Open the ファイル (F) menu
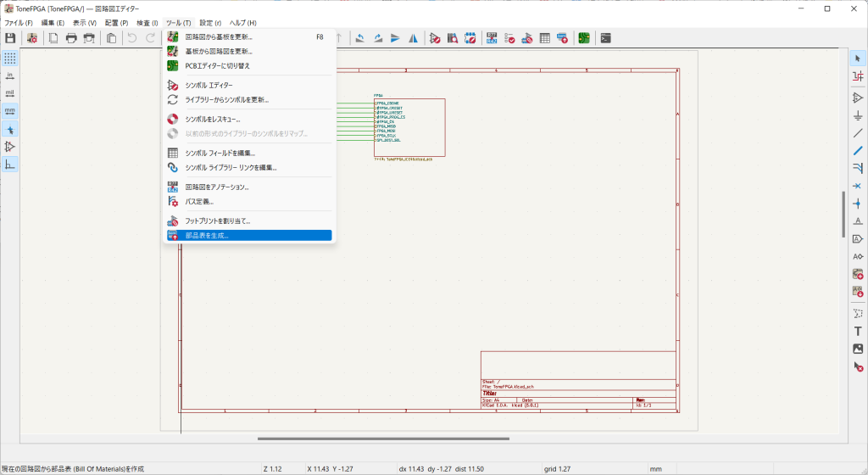 point(19,22)
